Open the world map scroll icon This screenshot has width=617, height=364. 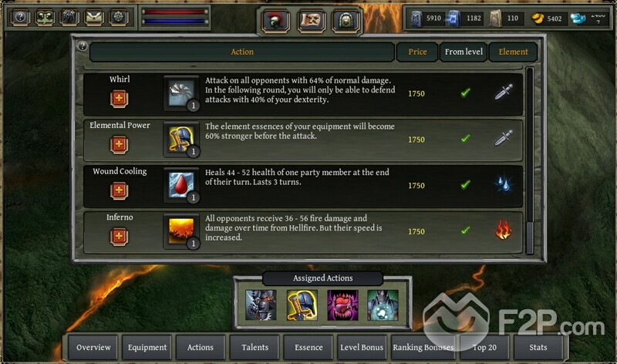pos(312,21)
